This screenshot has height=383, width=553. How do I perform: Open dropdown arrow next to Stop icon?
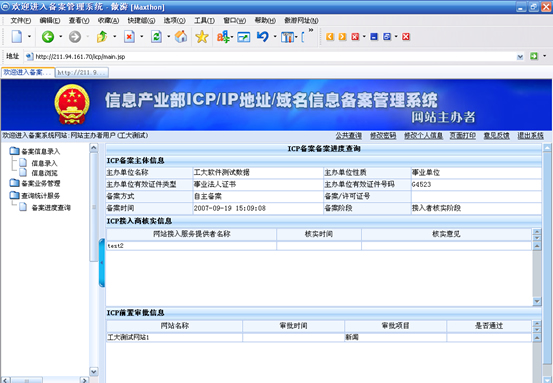(141, 36)
